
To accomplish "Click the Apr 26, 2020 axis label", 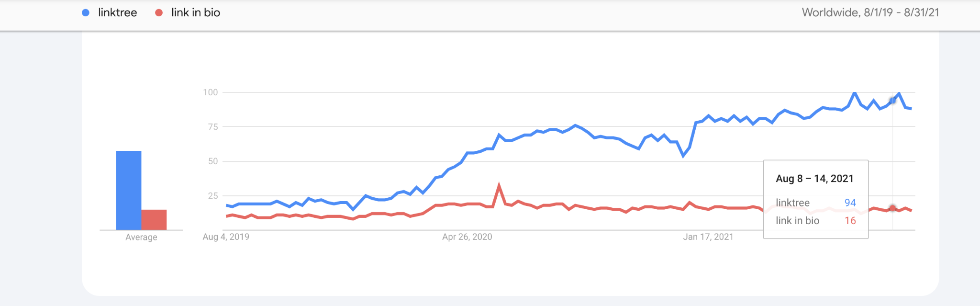I will [x=467, y=237].
